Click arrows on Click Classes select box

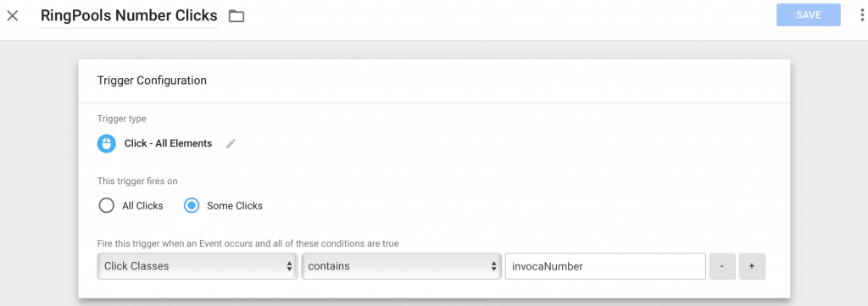coord(289,266)
